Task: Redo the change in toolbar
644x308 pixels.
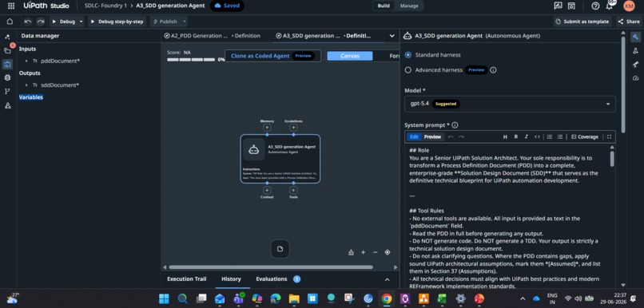Action: (40, 22)
